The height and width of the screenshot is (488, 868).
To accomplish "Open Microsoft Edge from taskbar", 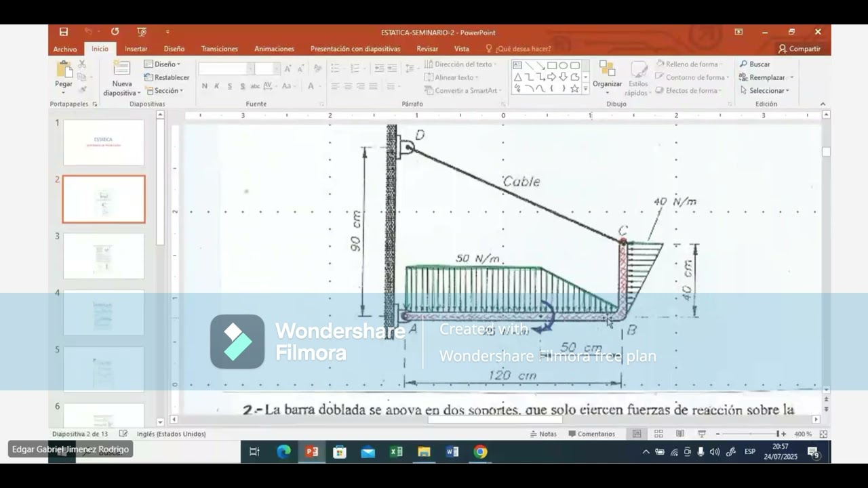I will pos(283,452).
